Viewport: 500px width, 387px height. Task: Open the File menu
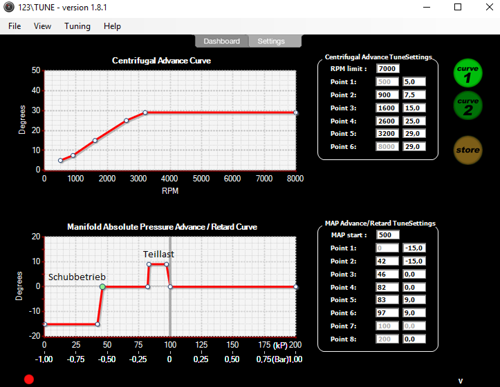pos(14,26)
